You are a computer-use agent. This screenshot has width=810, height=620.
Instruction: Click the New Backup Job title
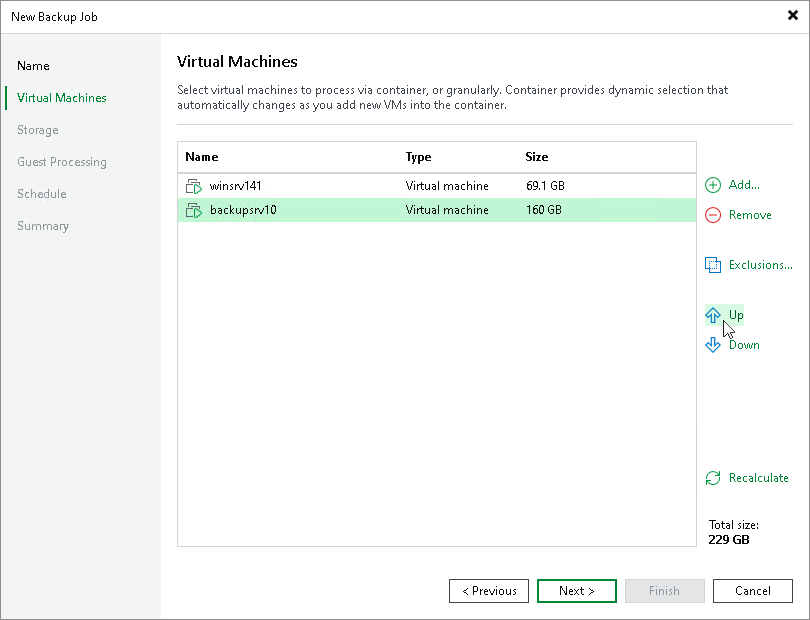tap(54, 17)
